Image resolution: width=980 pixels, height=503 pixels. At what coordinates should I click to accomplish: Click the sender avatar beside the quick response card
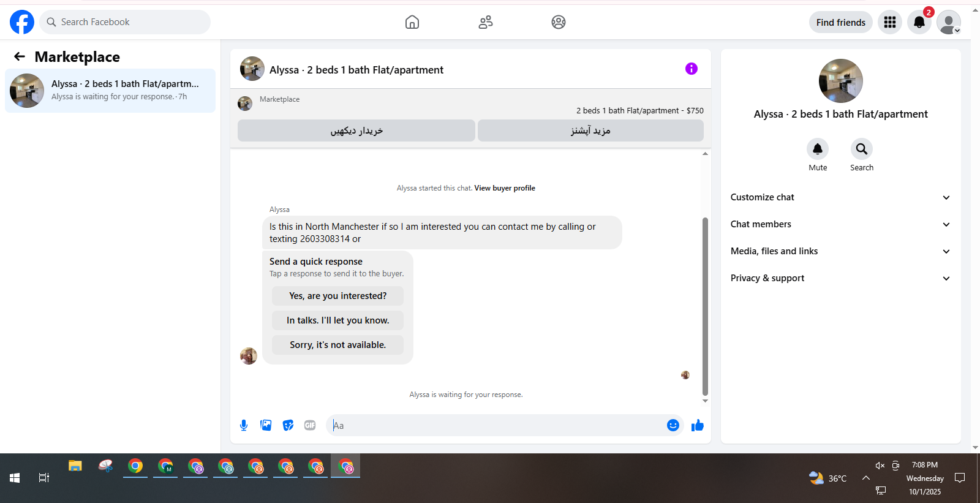click(x=249, y=356)
